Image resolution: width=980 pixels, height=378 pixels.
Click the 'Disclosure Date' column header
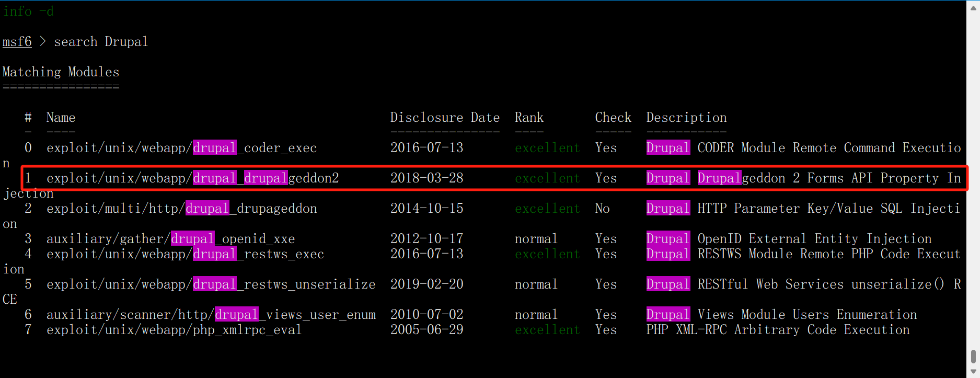(x=445, y=118)
